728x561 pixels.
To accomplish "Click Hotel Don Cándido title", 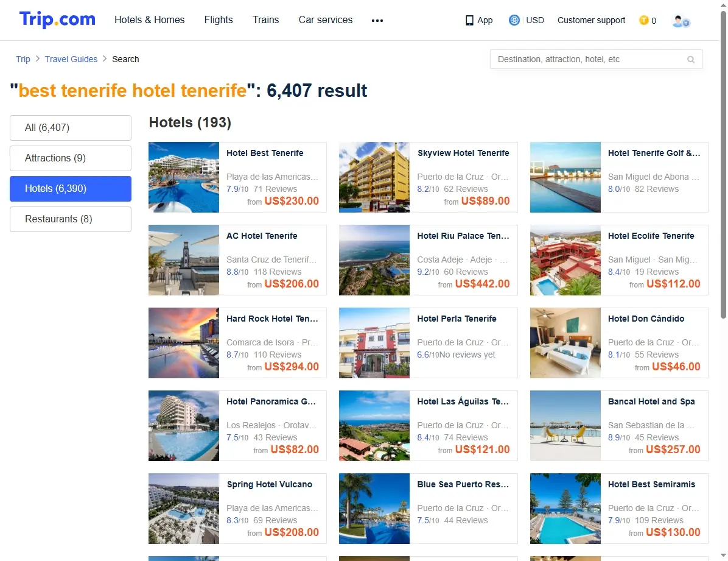I will coord(646,319).
